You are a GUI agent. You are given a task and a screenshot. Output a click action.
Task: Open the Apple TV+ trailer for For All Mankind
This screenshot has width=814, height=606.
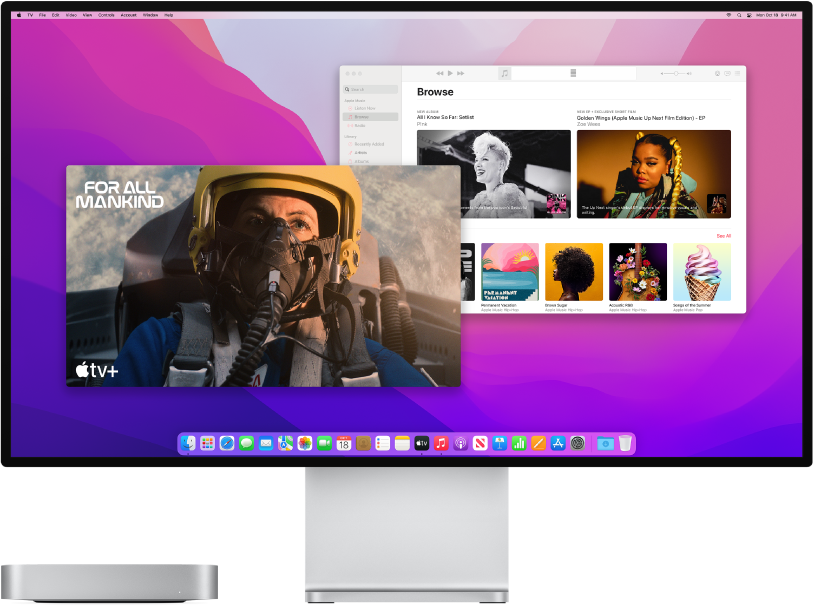(x=265, y=275)
